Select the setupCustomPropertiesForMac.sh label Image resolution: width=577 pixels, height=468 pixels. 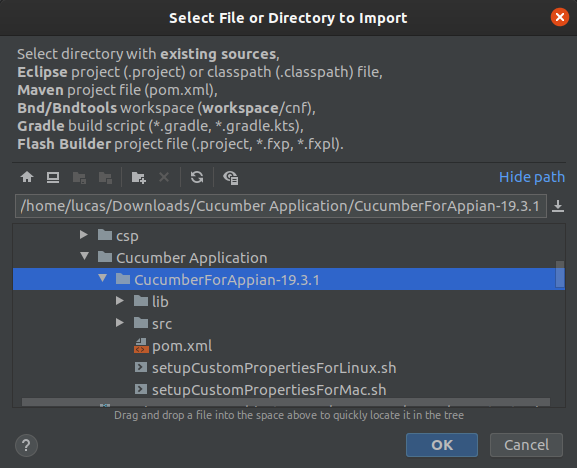269,390
